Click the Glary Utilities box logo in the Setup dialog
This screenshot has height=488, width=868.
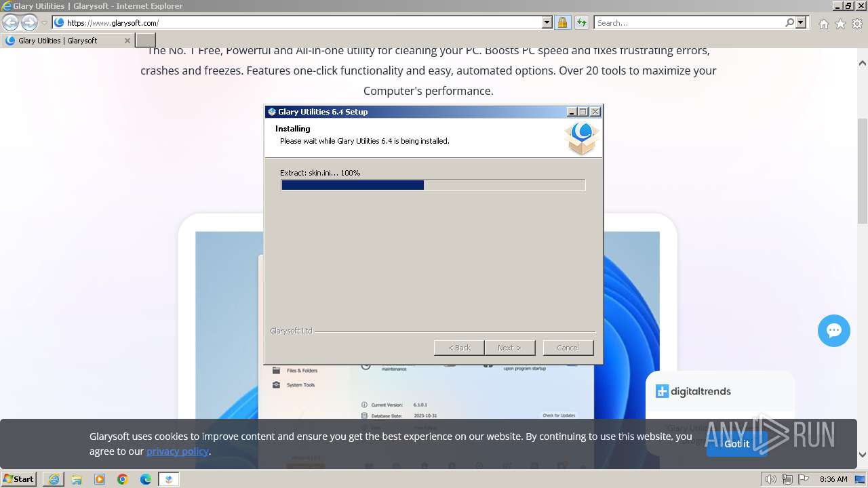[x=581, y=138]
